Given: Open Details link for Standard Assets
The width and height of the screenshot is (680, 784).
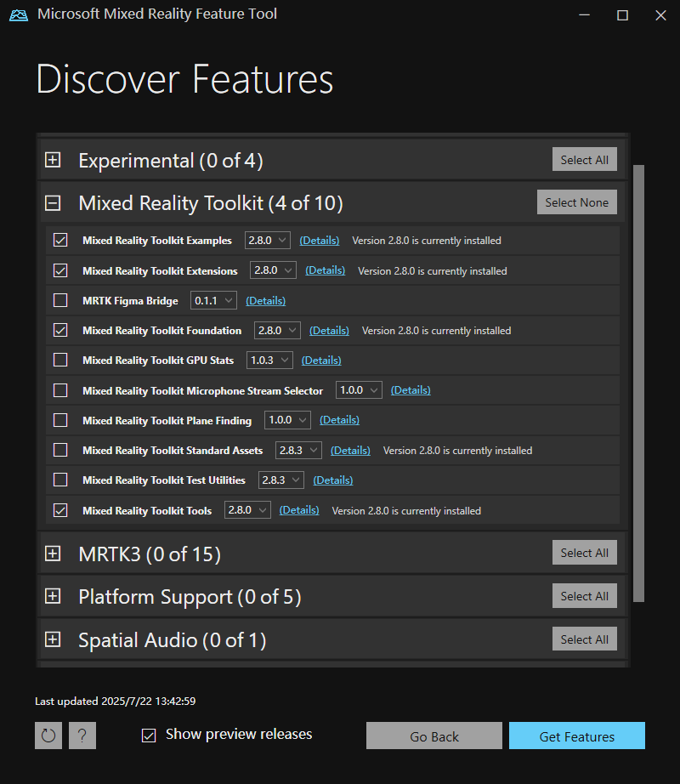Looking at the screenshot, I should coord(350,450).
